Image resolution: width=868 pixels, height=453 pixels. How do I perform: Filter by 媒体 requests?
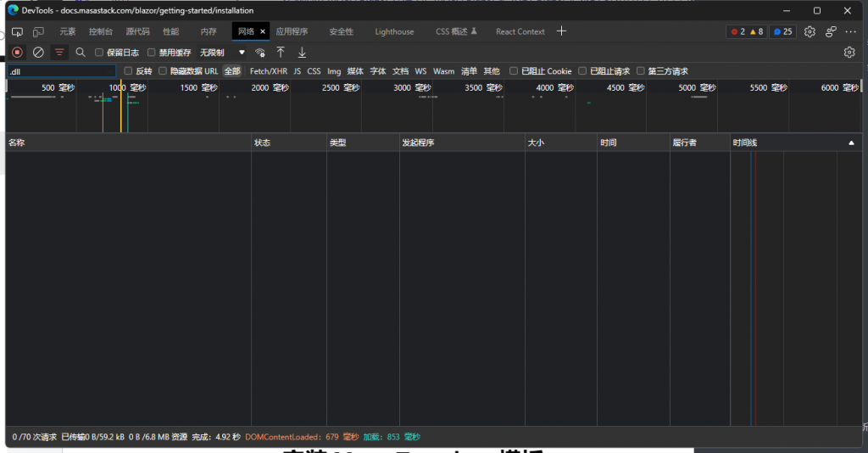click(355, 71)
